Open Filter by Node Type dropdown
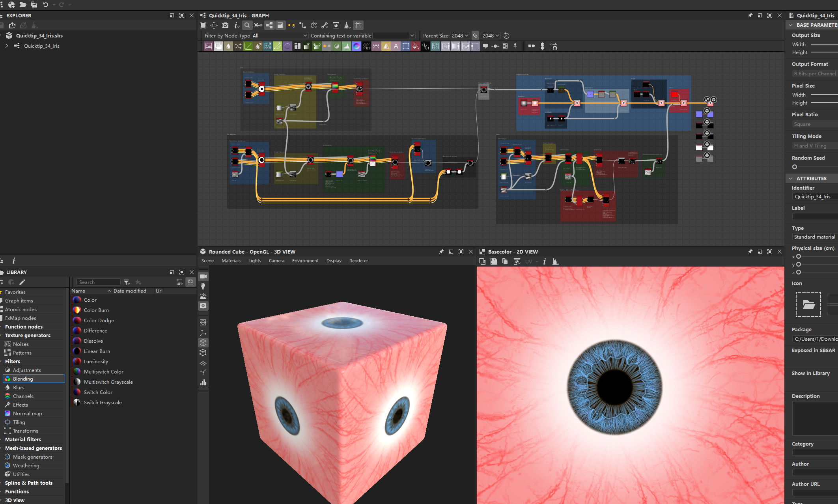The image size is (838, 504). click(280, 35)
